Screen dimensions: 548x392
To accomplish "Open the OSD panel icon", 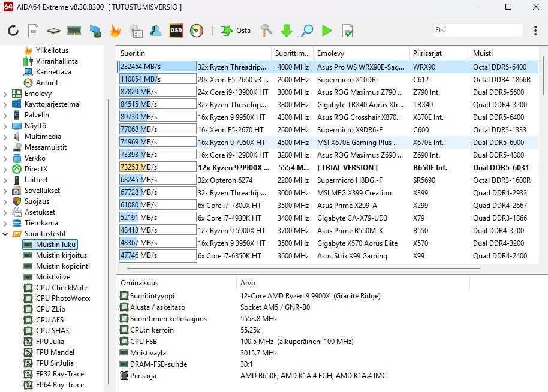I will coord(176,31).
